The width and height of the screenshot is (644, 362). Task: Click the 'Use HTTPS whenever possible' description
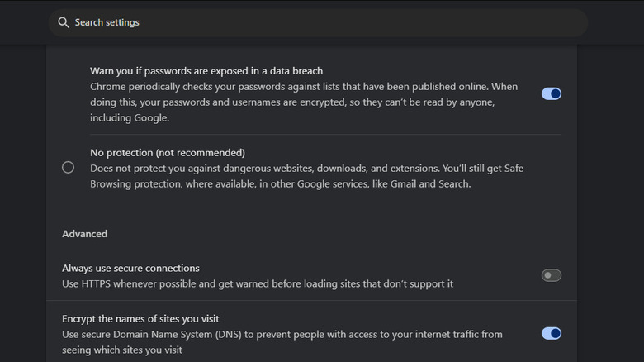(x=258, y=283)
